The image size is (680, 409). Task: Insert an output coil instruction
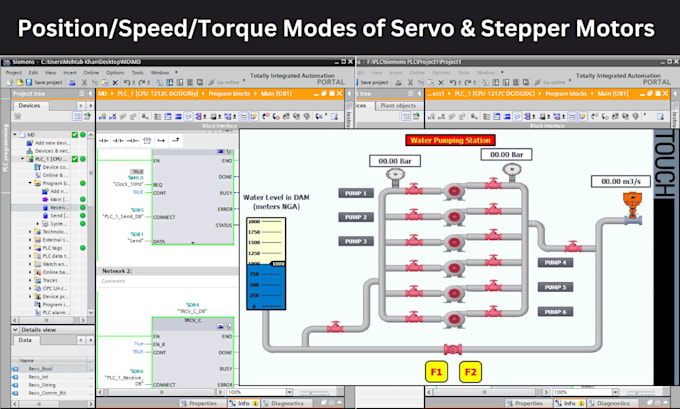tap(132, 141)
